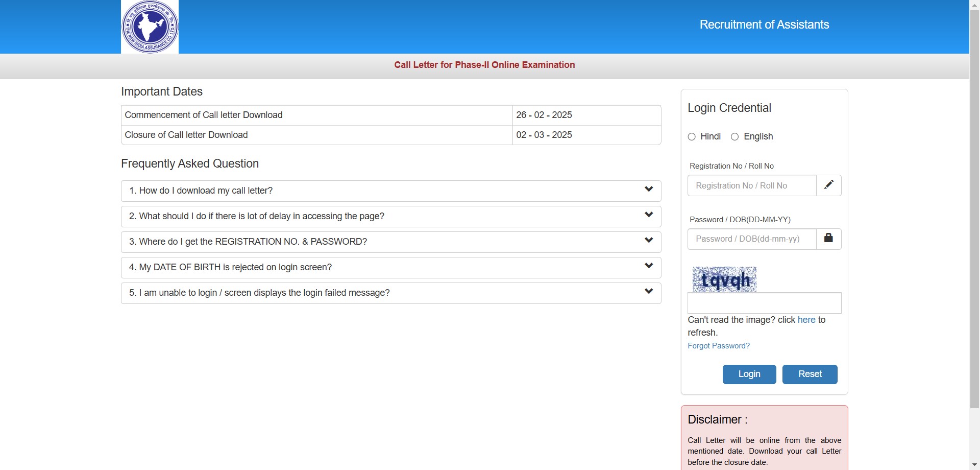
Task: Click chevron icon on DATE OF BIRTH rejected question
Action: click(649, 266)
